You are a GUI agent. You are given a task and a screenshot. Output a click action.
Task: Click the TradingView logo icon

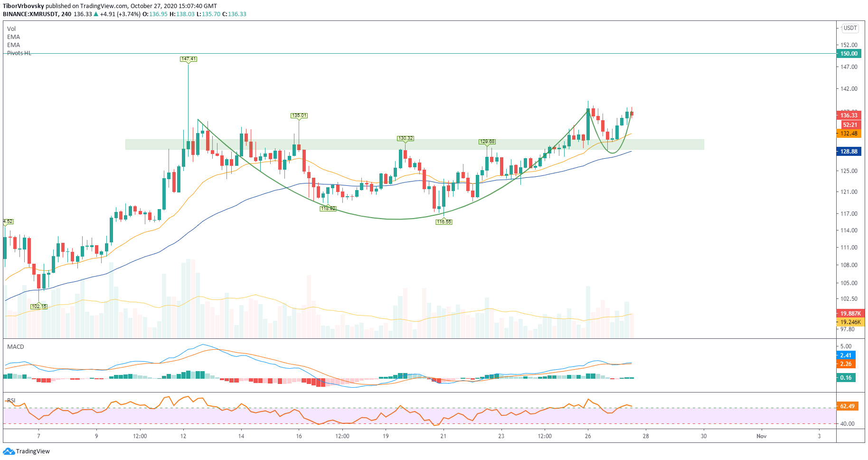click(x=9, y=451)
